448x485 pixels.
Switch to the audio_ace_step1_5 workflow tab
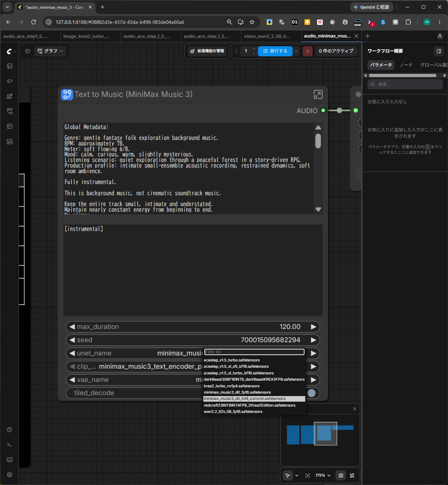click(x=30, y=36)
